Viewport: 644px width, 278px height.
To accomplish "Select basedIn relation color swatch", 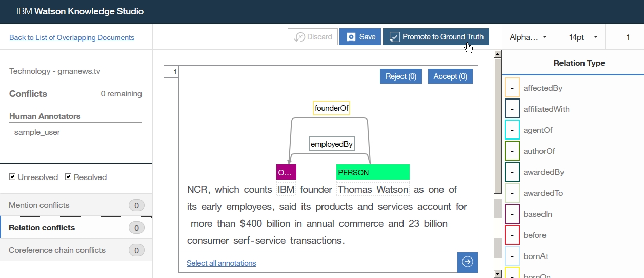I will click(x=512, y=214).
